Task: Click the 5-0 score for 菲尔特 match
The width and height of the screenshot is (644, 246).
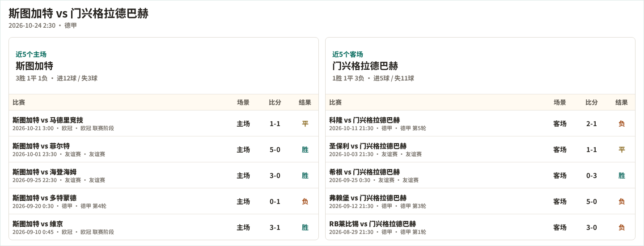Action: pyautogui.click(x=275, y=149)
